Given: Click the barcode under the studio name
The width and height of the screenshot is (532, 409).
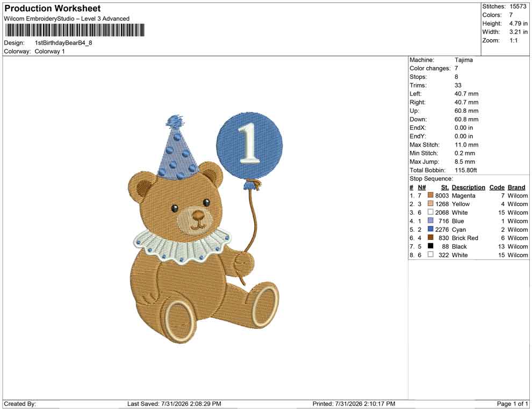Looking at the screenshot, I should tap(74, 30).
